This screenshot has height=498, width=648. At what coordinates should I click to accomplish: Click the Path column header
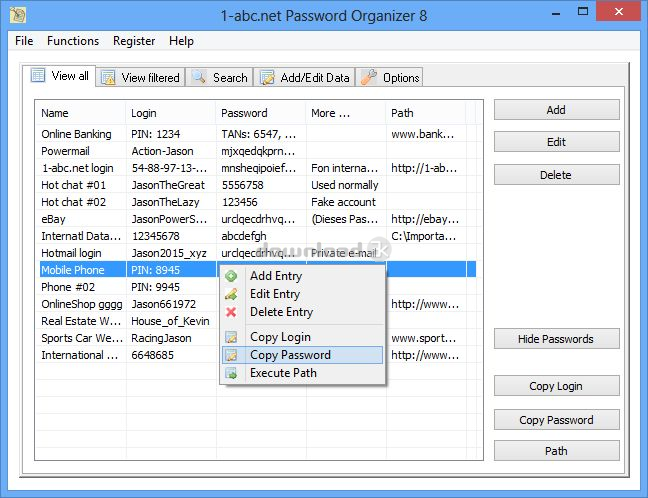(426, 113)
